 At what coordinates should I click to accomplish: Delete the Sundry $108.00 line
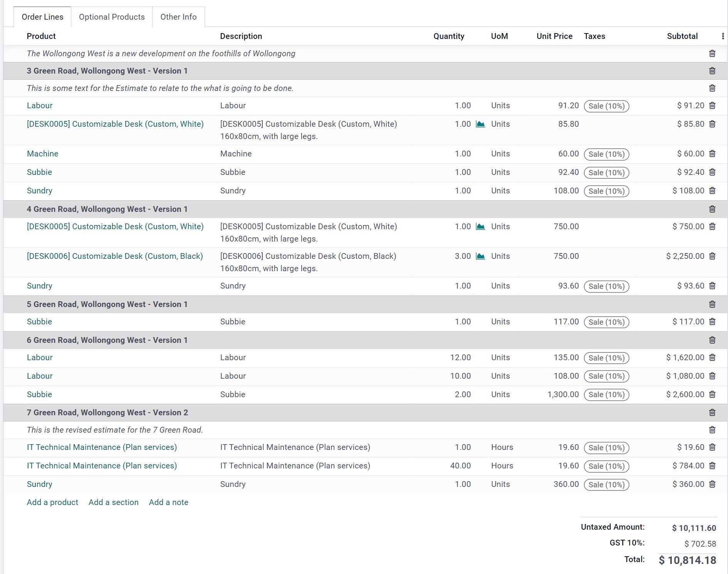pos(712,191)
